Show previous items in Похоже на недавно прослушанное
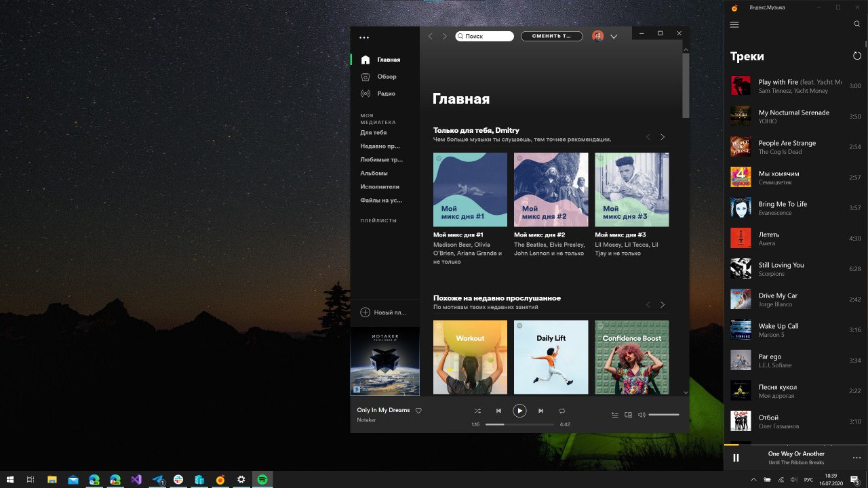The image size is (868, 488). tap(648, 305)
